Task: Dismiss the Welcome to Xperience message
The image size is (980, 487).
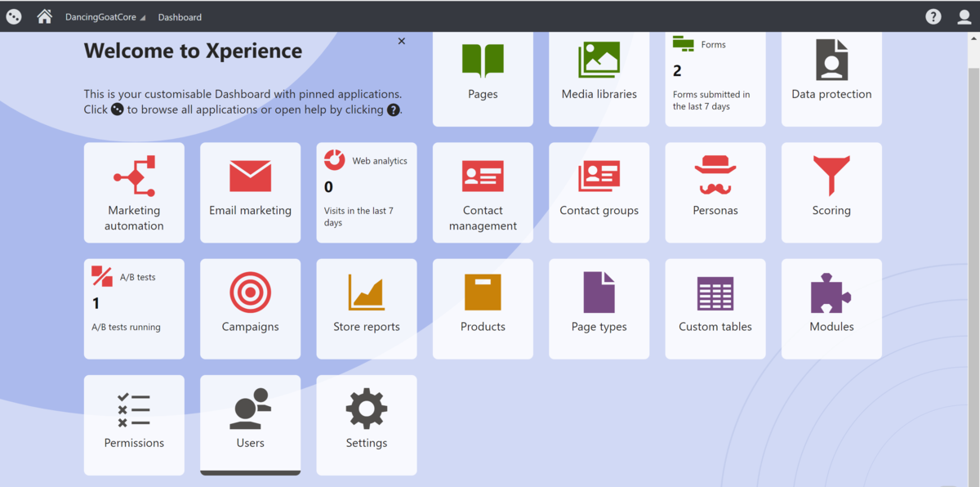Action: pyautogui.click(x=401, y=41)
